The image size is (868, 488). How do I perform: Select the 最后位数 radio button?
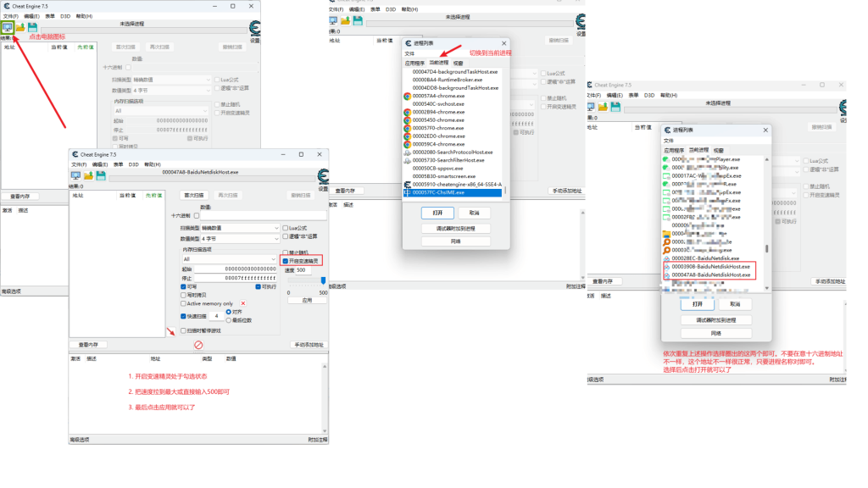click(229, 320)
